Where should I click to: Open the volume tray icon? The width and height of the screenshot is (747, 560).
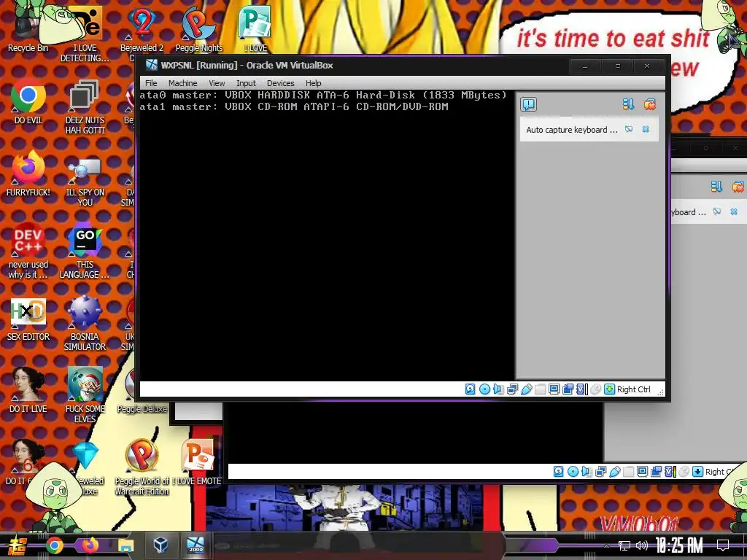pyautogui.click(x=642, y=545)
